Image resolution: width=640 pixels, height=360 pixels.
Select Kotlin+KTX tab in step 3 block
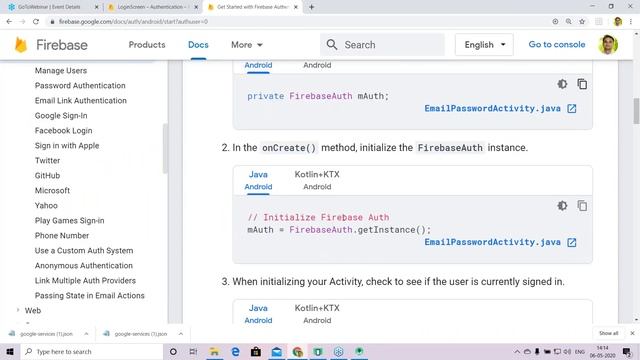(317, 314)
